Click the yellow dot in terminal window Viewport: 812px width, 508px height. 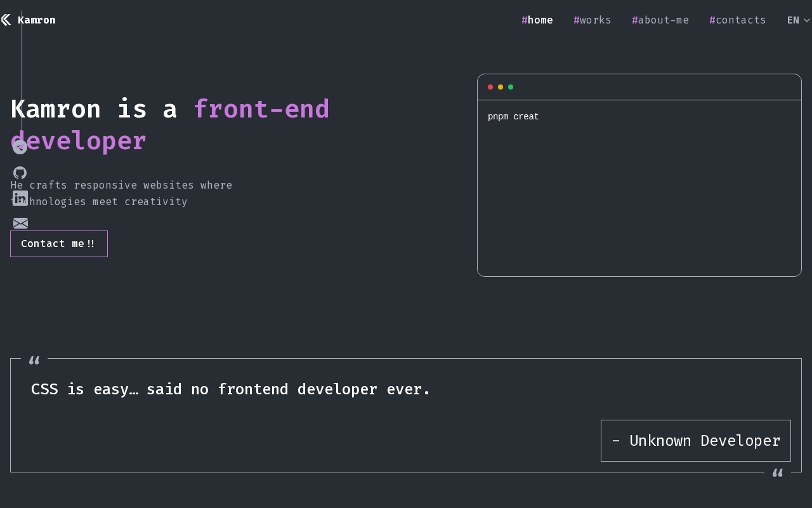coord(501,87)
